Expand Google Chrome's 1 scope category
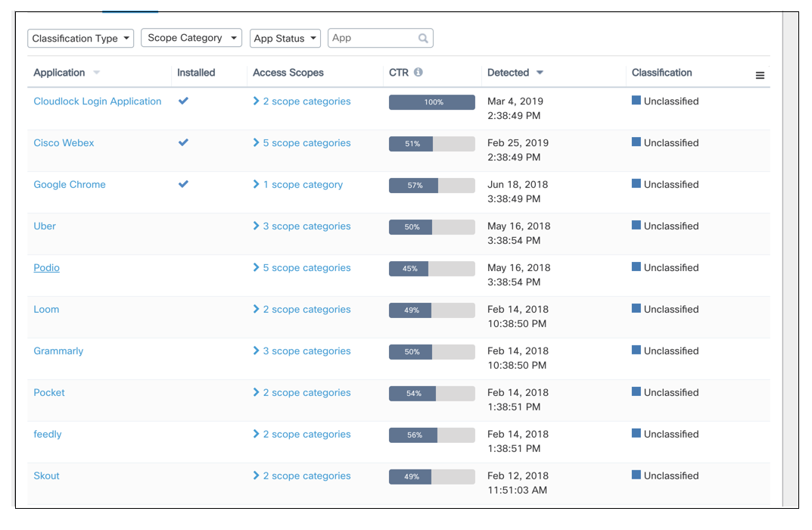This screenshot has width=812, height=530. [x=297, y=185]
